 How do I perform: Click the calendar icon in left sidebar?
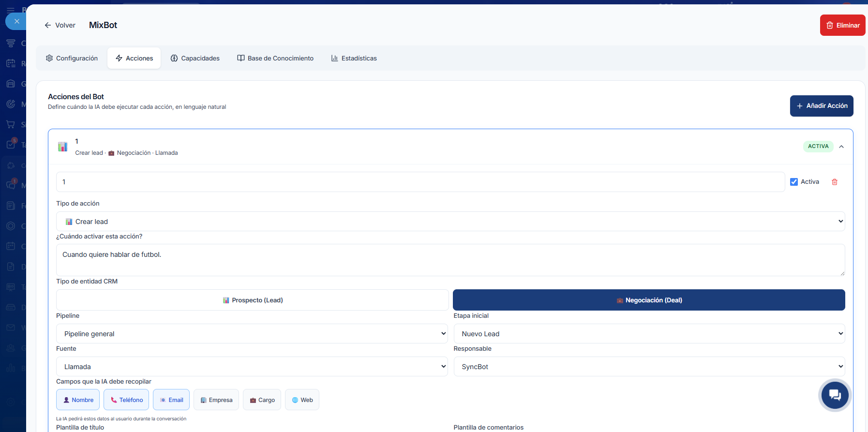pyautogui.click(x=11, y=63)
